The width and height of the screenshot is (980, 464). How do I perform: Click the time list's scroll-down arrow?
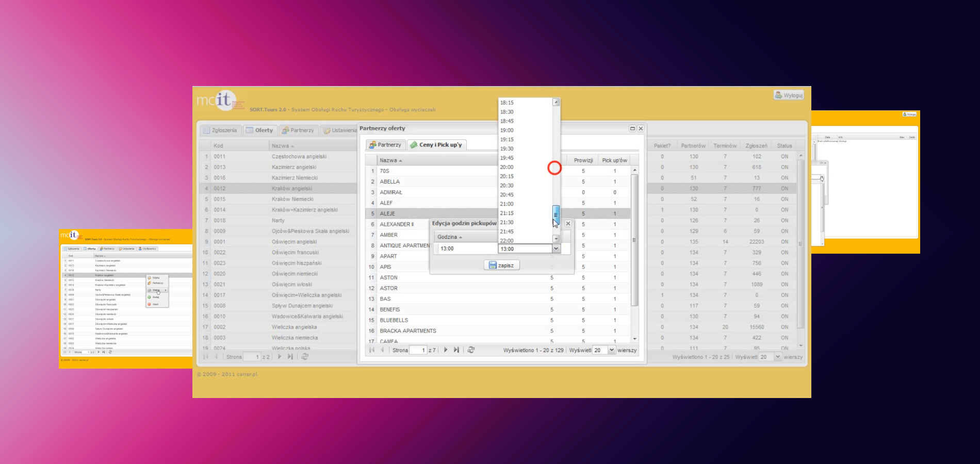point(556,239)
